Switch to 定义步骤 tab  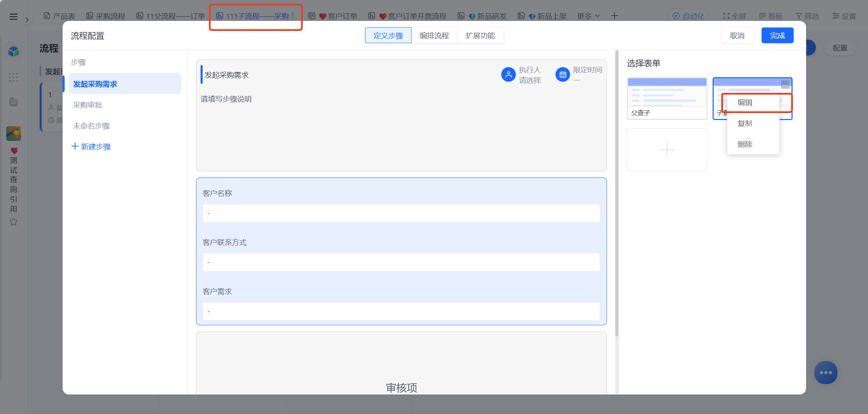point(388,35)
